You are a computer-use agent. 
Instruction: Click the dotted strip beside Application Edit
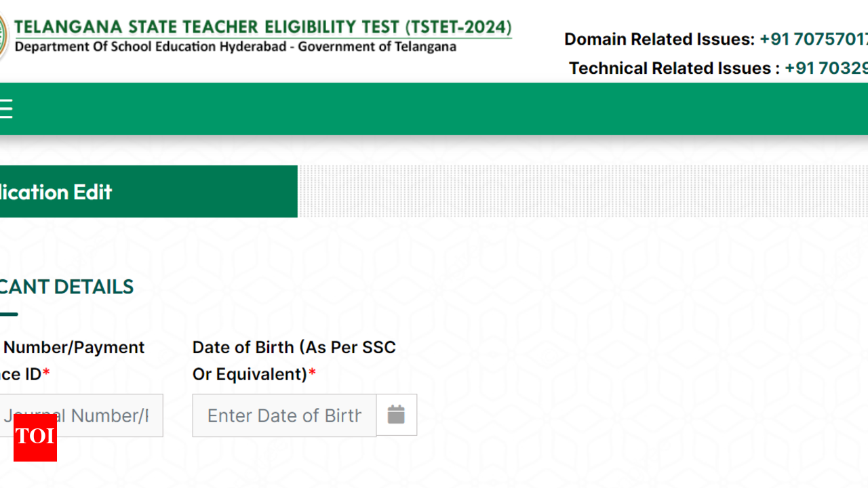pyautogui.click(x=583, y=192)
